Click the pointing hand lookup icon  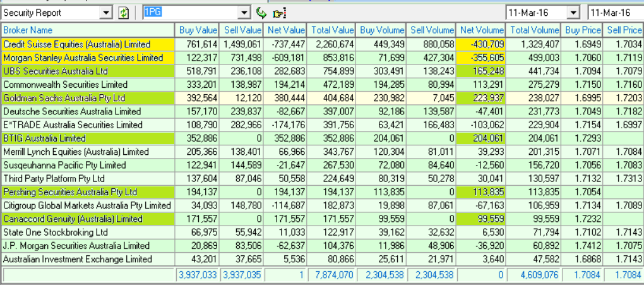[279, 13]
